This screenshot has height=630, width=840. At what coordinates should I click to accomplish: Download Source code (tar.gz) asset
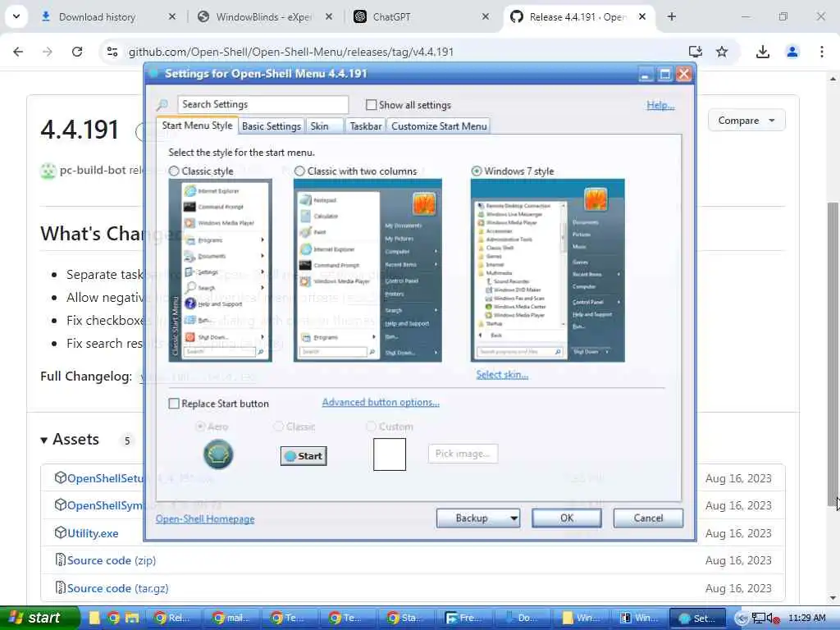pyautogui.click(x=118, y=588)
